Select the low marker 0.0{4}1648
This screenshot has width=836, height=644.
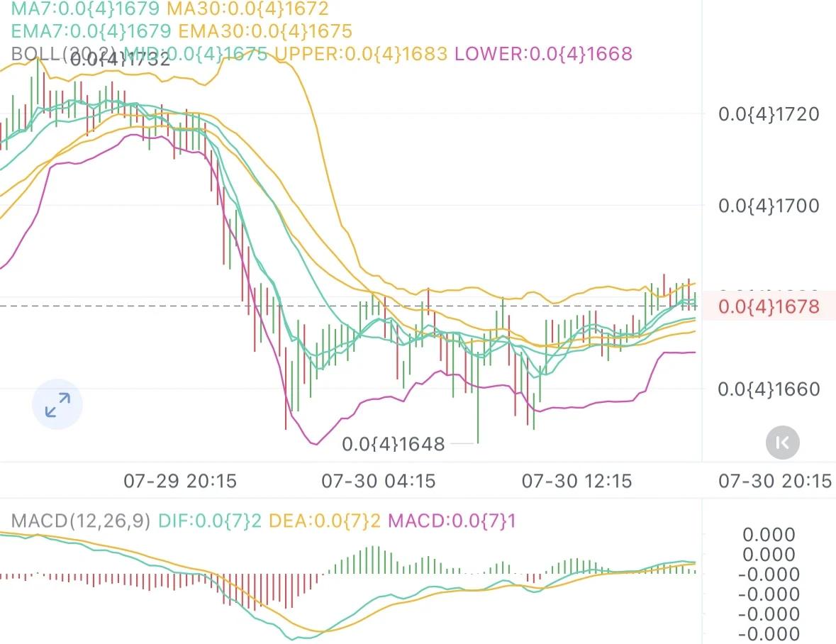point(394,445)
